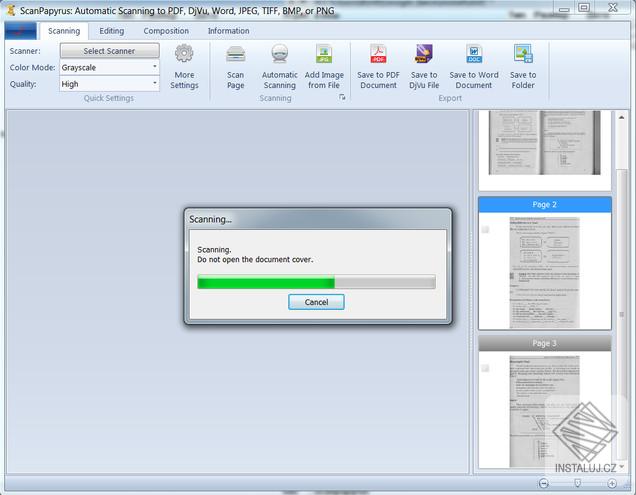Click the Select Scanner button

coord(110,51)
